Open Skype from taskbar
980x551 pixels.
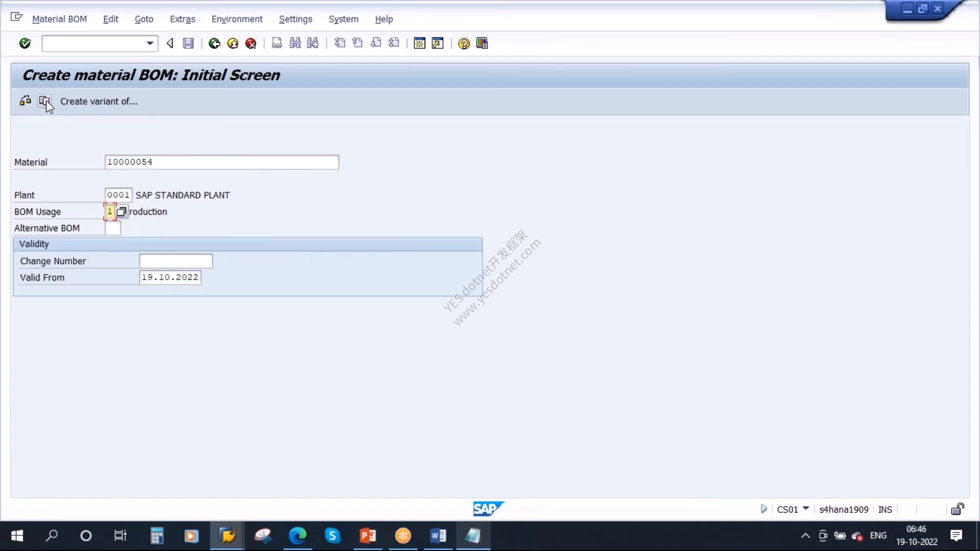[332, 535]
